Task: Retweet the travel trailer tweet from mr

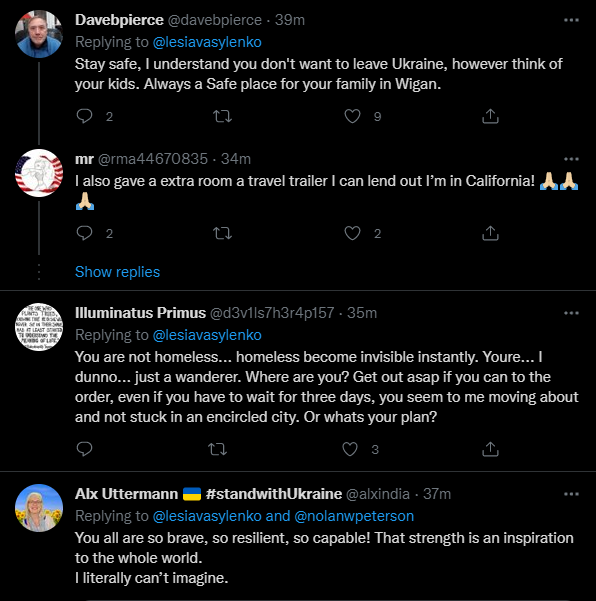Action: [x=222, y=233]
